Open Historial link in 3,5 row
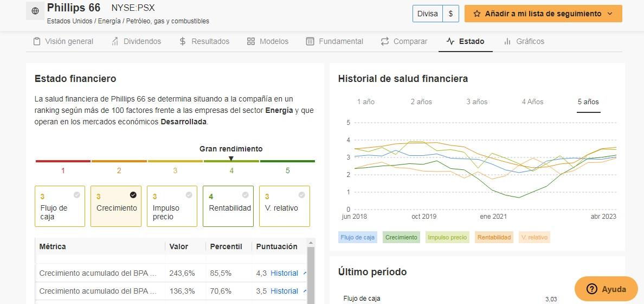The height and width of the screenshot is (304, 644). [284, 291]
